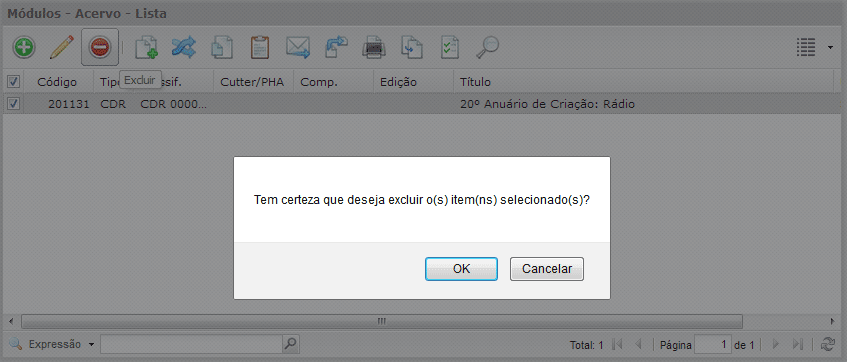Click the printer icon
The image size is (847, 362).
[x=374, y=48]
